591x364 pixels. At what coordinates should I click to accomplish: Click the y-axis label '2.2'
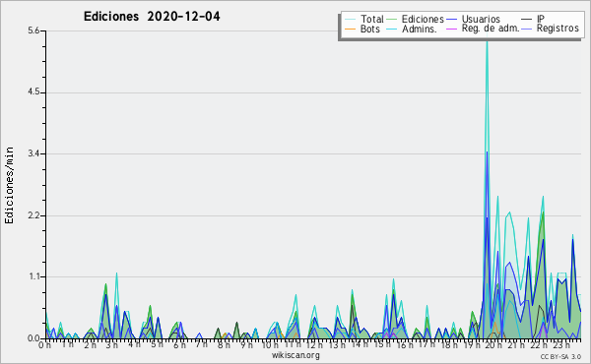tap(33, 215)
